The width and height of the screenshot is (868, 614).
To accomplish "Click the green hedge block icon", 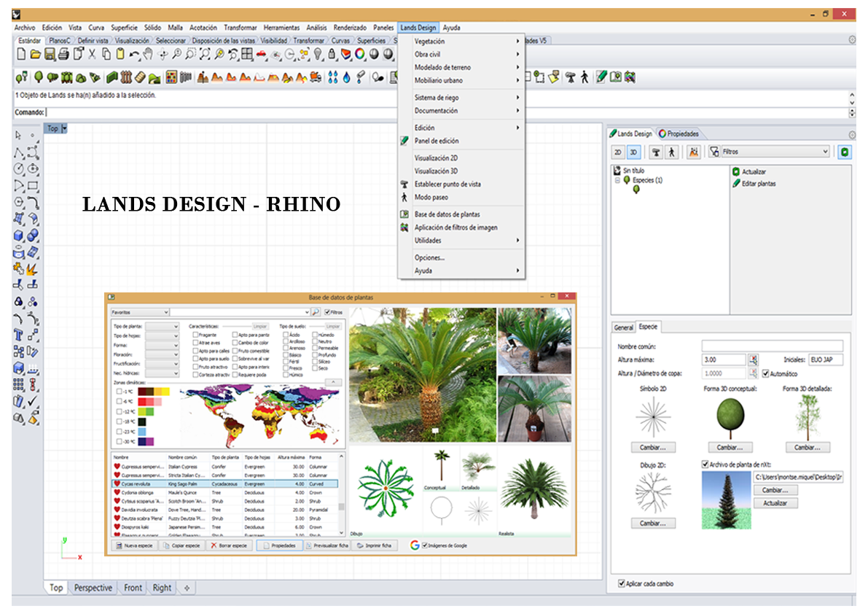I will [x=112, y=77].
